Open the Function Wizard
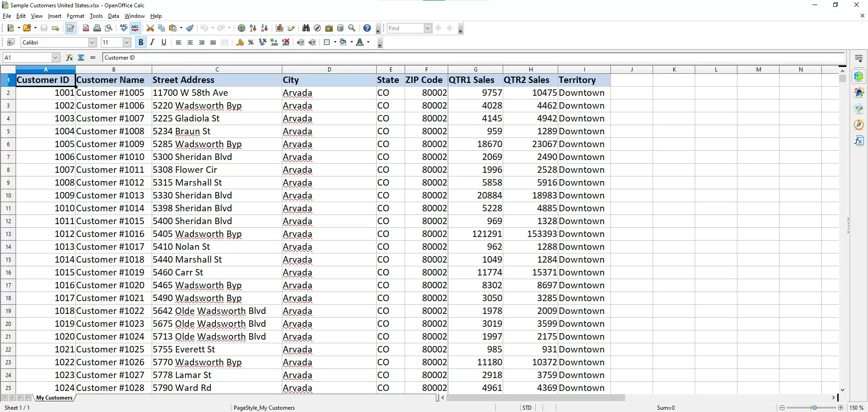The width and height of the screenshot is (868, 412). 69,58
